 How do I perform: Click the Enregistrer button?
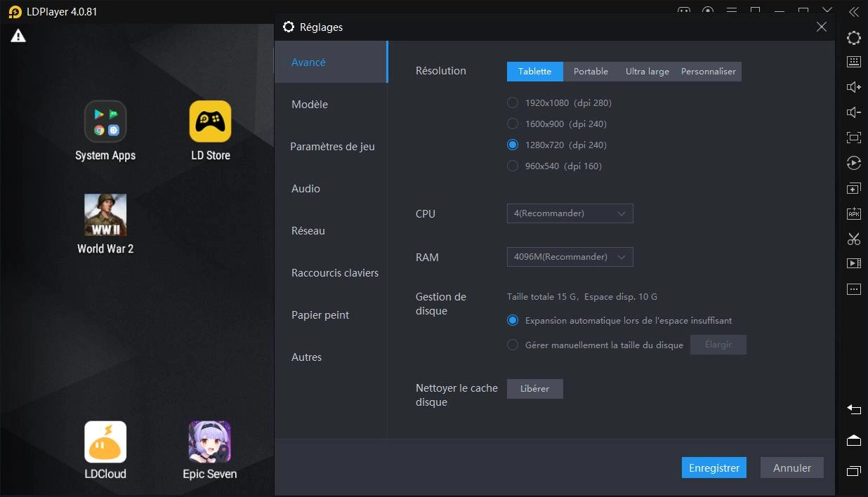[714, 468]
